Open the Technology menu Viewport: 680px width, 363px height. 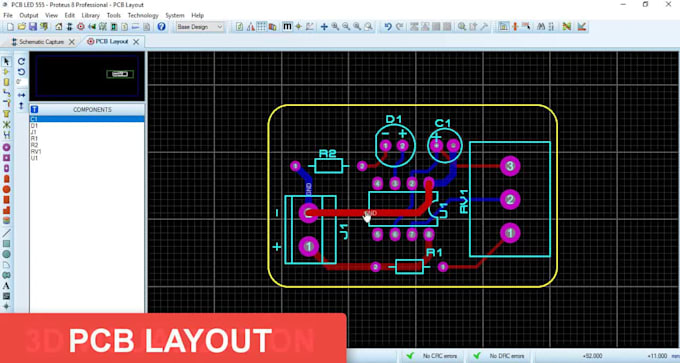(143, 15)
